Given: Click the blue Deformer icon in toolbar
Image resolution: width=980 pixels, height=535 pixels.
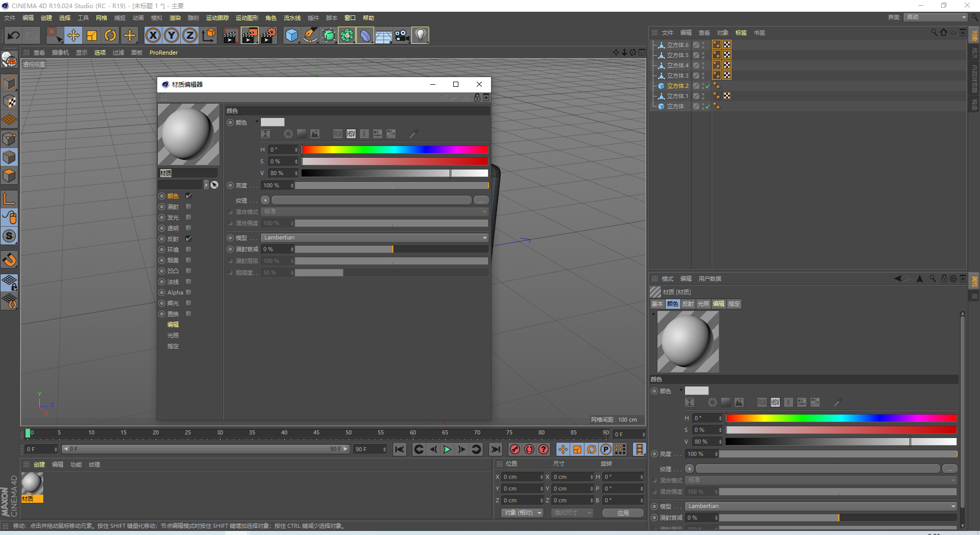Looking at the screenshot, I should coord(365,35).
